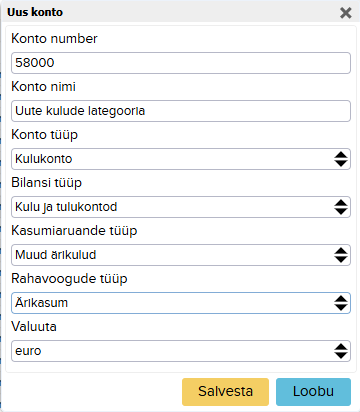The height and width of the screenshot is (412, 360).
Task: Select the Konto tüüp label text
Action: pos(45,135)
